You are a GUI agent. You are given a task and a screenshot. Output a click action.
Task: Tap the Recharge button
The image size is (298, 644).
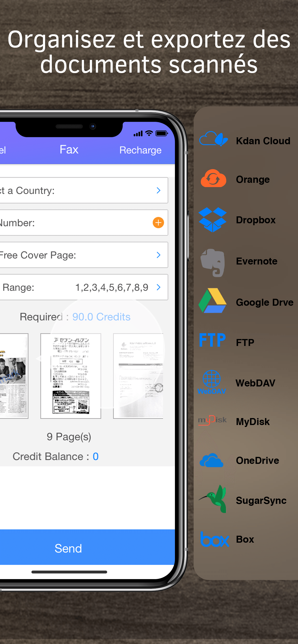click(141, 150)
